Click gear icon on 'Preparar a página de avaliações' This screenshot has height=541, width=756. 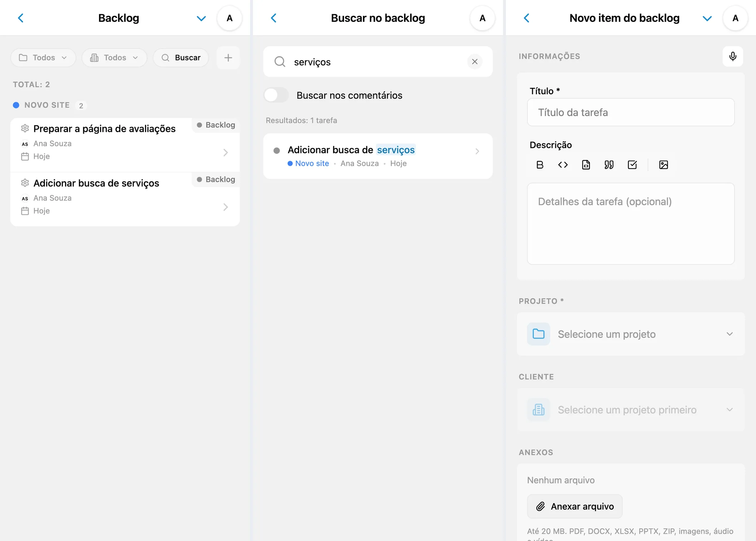click(x=25, y=128)
